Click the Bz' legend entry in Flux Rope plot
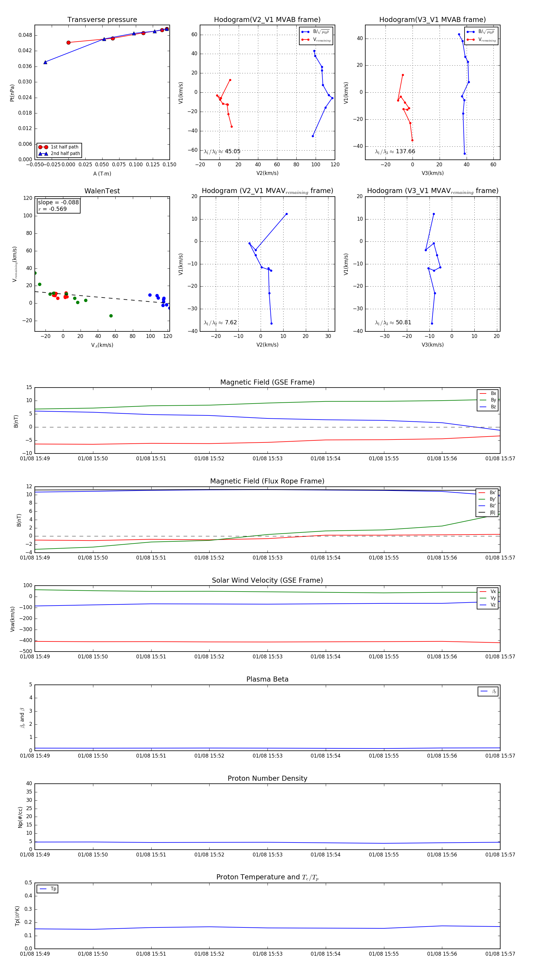 point(487,506)
